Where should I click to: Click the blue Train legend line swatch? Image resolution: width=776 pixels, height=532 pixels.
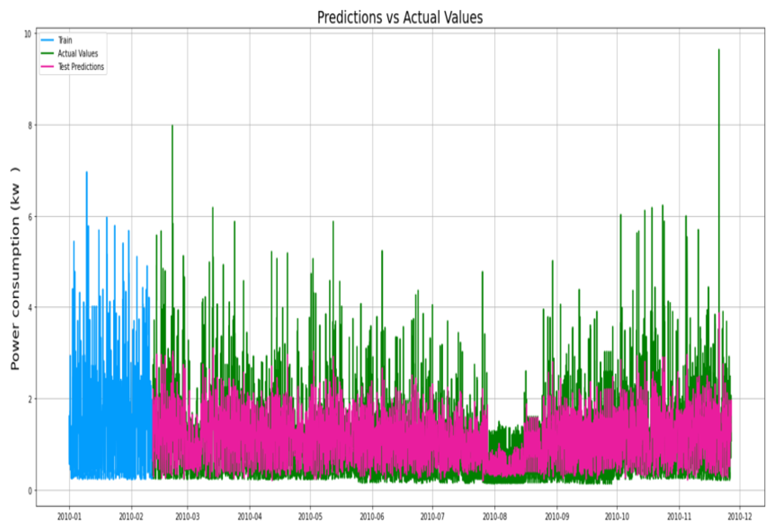(x=47, y=40)
